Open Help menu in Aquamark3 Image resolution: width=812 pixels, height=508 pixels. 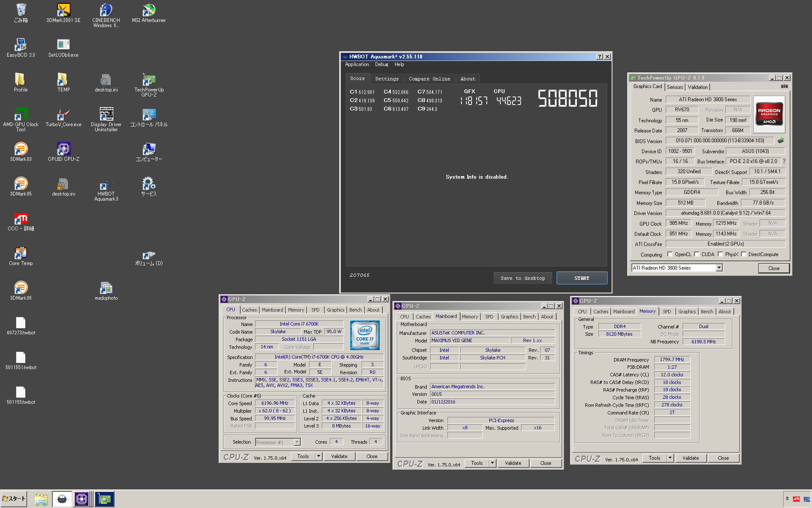[399, 64]
